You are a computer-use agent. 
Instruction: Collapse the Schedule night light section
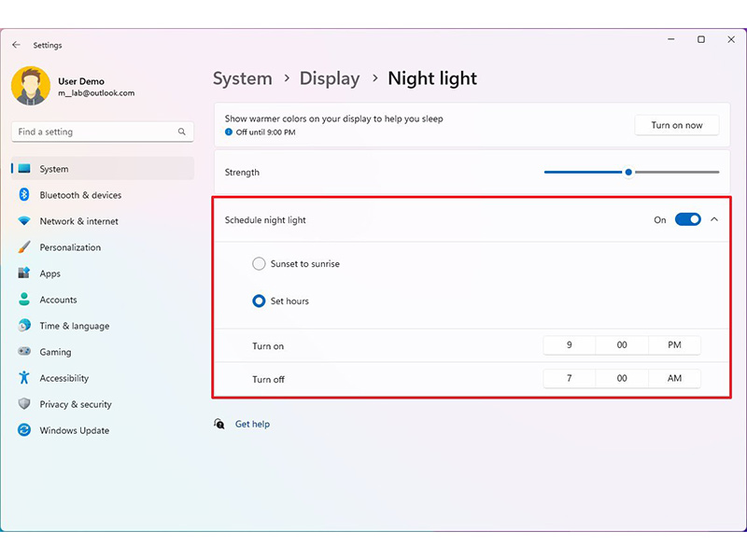tap(714, 219)
